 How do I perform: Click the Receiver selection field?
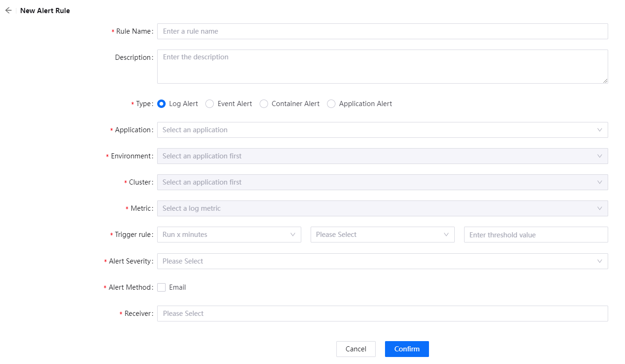click(x=382, y=314)
